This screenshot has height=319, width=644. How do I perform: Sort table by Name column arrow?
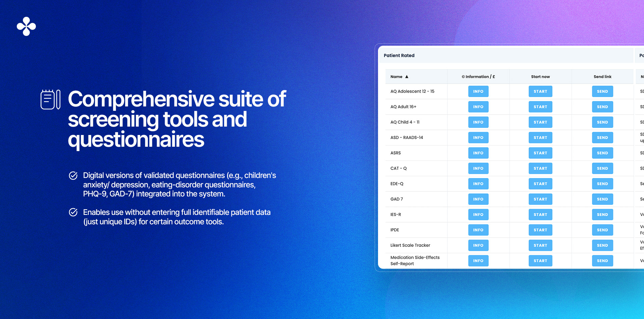pyautogui.click(x=407, y=77)
